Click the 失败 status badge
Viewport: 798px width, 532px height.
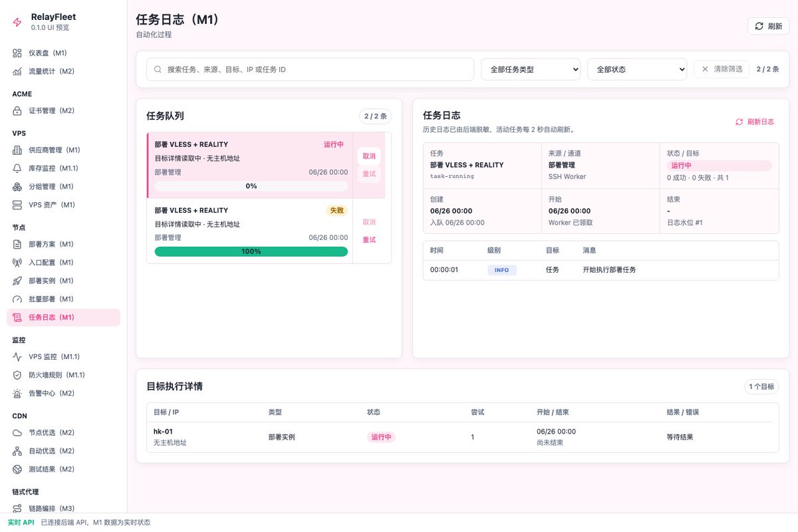point(337,210)
